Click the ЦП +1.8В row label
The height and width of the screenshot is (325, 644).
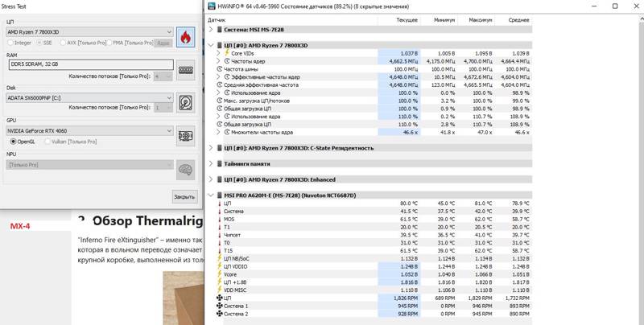pos(235,282)
